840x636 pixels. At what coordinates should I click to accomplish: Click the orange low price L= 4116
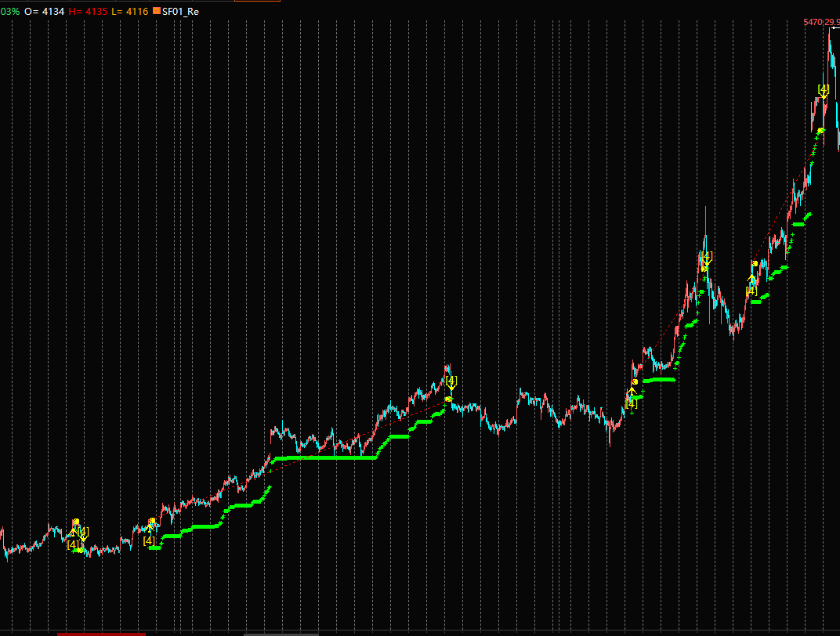pyautogui.click(x=131, y=12)
